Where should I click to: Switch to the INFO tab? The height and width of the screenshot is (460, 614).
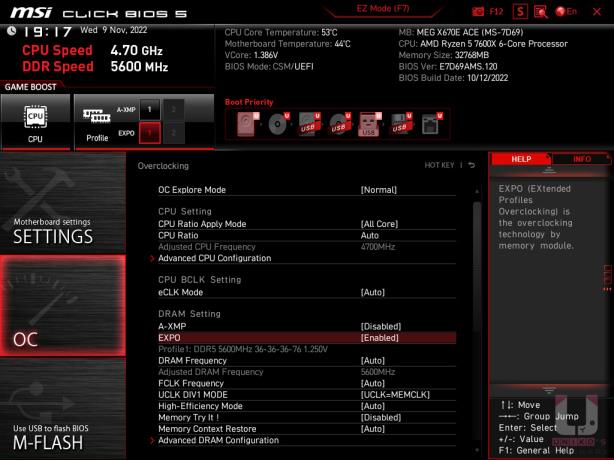coord(581,159)
